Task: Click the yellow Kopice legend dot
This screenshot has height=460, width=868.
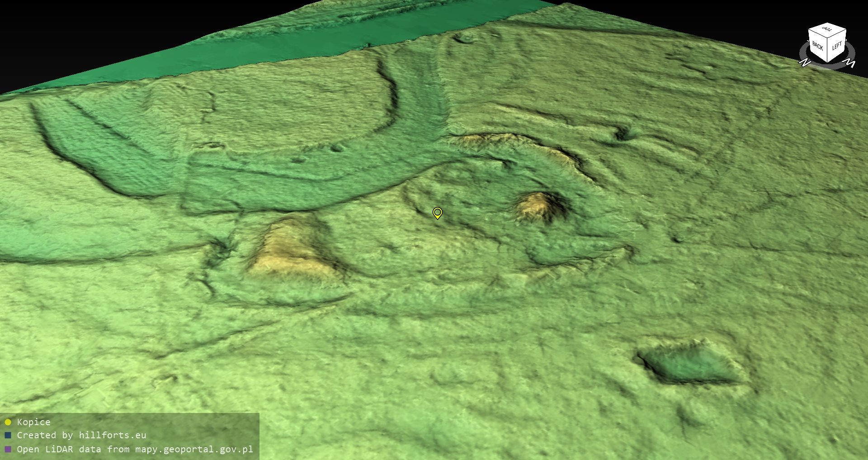Action: (8, 422)
